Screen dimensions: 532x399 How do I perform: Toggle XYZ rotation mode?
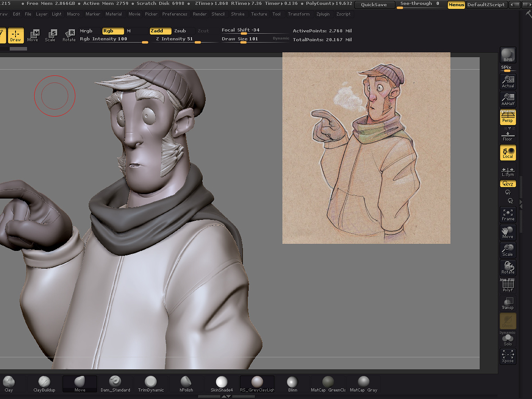click(508, 184)
